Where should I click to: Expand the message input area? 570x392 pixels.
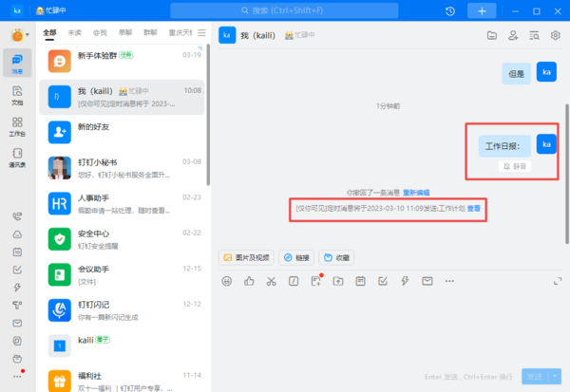click(556, 281)
